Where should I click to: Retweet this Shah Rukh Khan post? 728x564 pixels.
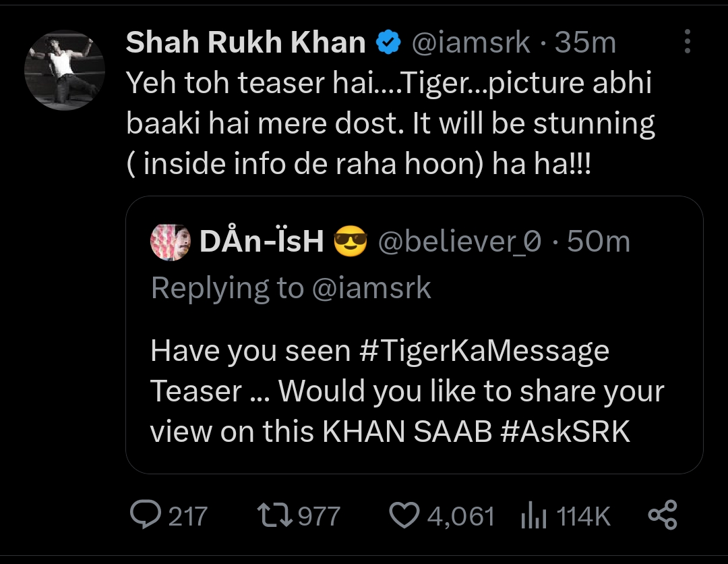274,516
